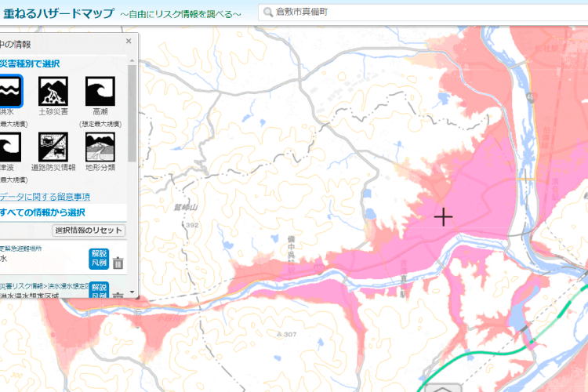Select 災害種別で選択 section header

click(x=30, y=64)
